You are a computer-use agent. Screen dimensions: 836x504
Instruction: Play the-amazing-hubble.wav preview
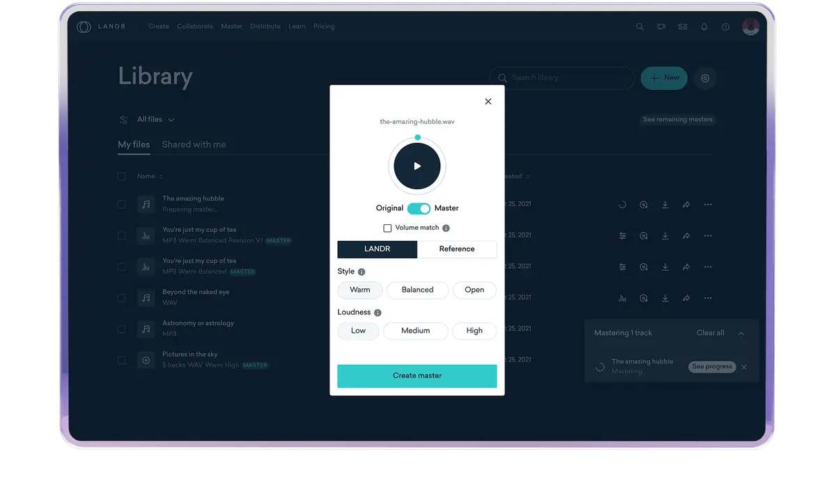pyautogui.click(x=417, y=166)
